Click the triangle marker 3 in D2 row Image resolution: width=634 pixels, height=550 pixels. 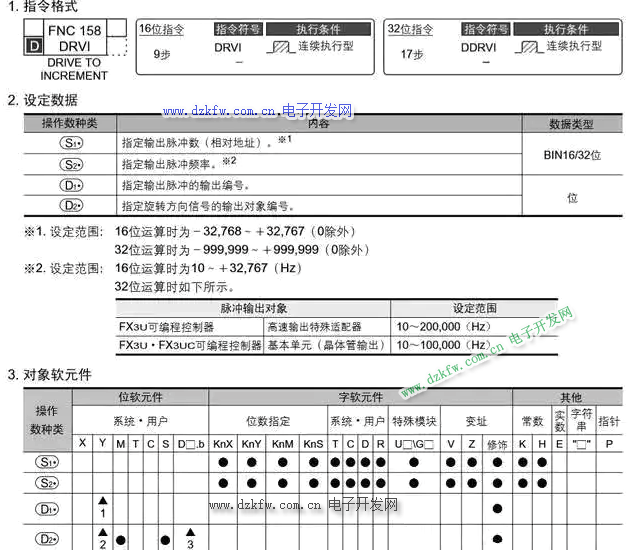pos(189,538)
